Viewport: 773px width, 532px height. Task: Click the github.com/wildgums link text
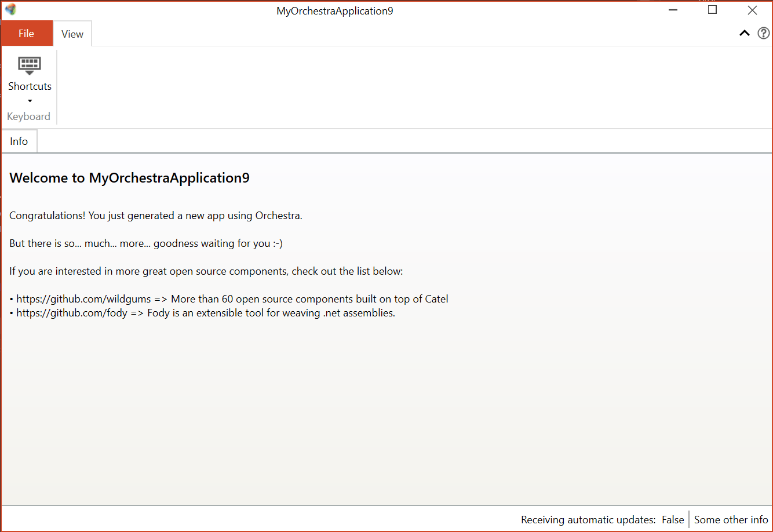[x=83, y=299]
